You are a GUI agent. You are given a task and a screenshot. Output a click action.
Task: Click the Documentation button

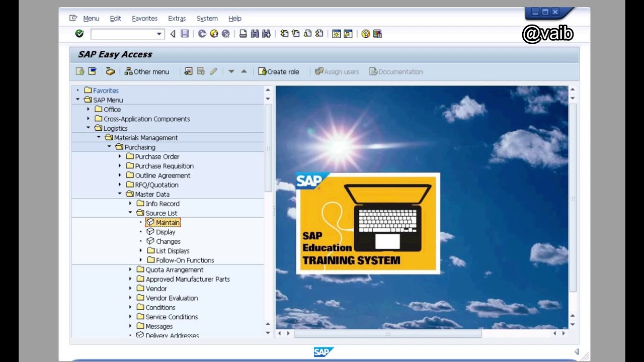tap(396, 71)
